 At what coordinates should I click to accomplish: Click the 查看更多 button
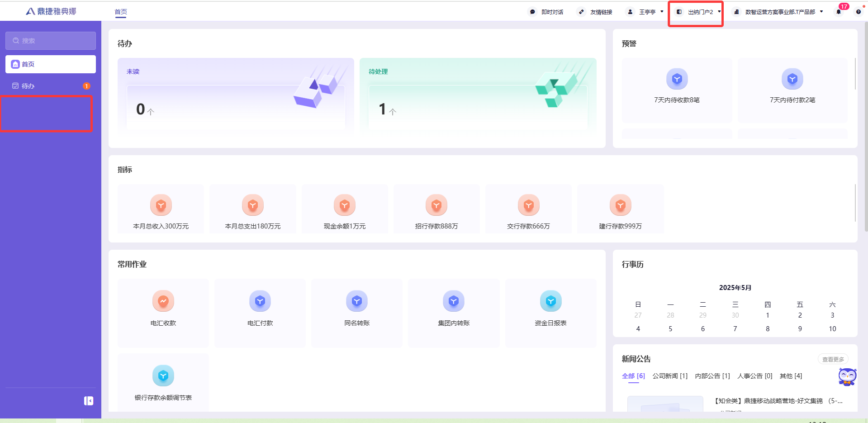833,359
